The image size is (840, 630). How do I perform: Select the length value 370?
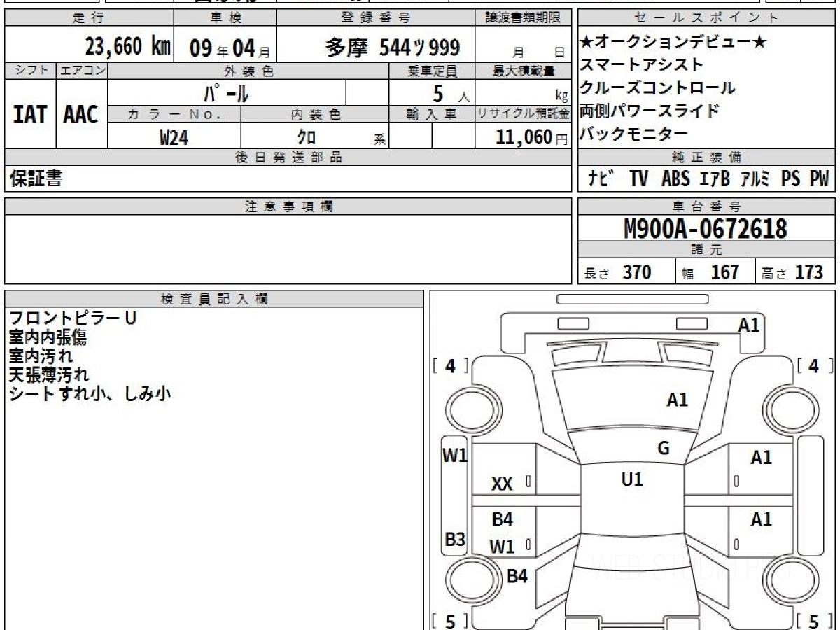tap(637, 272)
